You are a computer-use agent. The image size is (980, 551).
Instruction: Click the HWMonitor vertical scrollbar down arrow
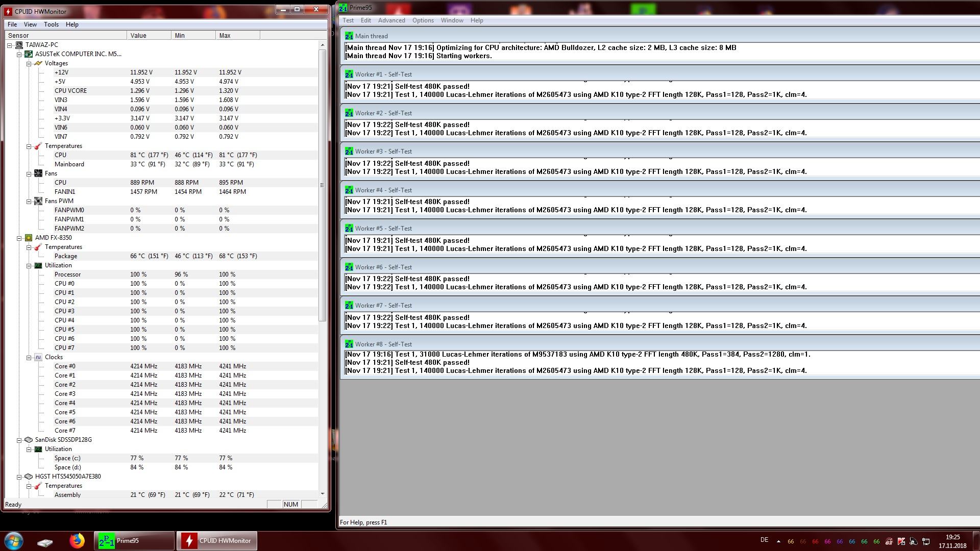click(x=322, y=493)
